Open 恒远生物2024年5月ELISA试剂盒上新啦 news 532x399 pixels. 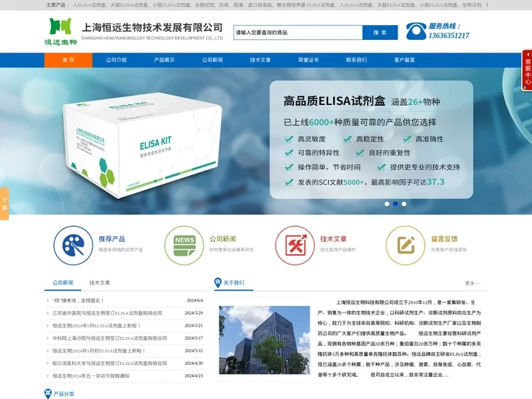[x=96, y=326]
